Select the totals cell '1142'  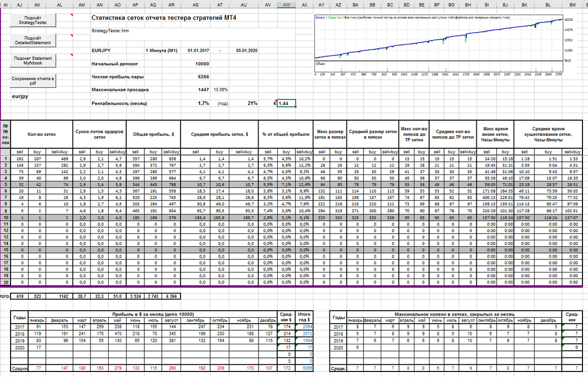[x=60, y=296]
